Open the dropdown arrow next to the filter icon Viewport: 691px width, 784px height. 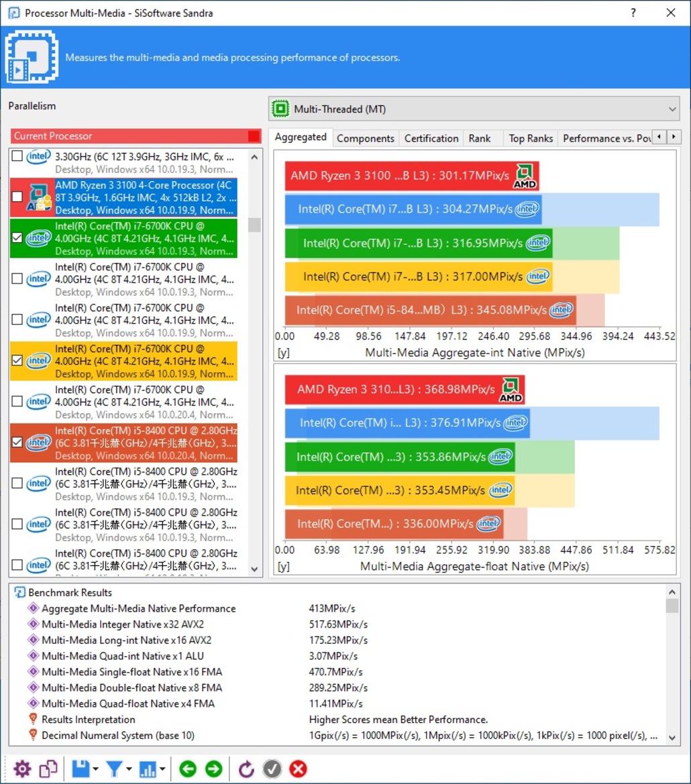(x=129, y=769)
